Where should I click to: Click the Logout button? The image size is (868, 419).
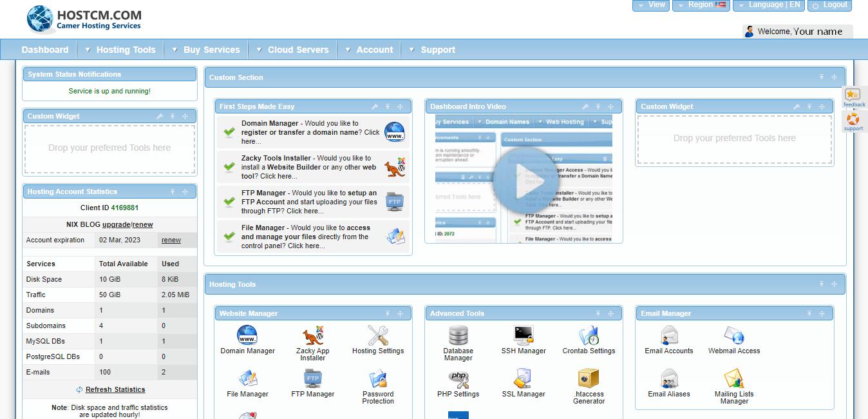(x=829, y=5)
